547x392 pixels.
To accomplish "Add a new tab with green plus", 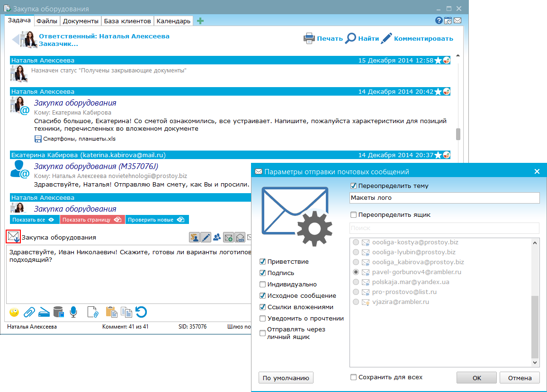I will [x=200, y=21].
